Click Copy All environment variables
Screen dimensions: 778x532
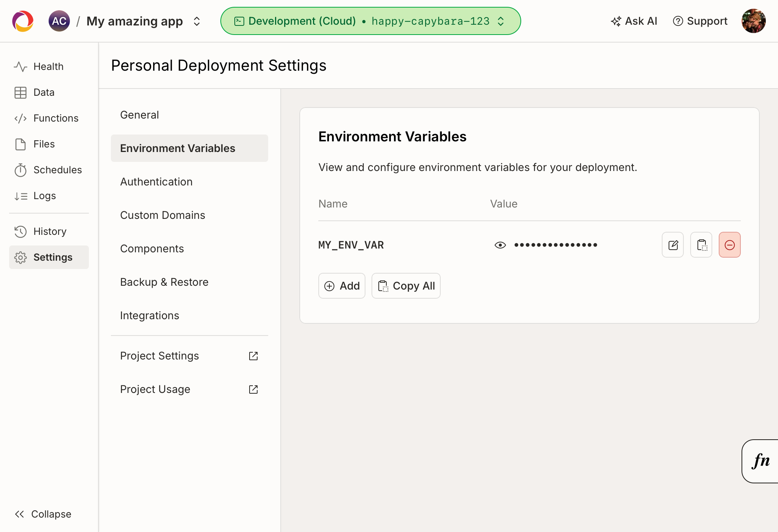tap(406, 286)
